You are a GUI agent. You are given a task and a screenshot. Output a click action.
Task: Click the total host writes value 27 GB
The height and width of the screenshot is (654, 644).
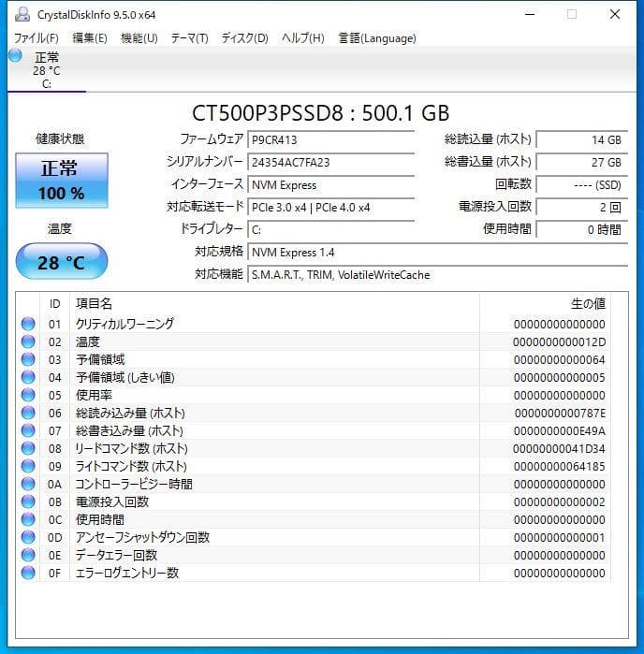(x=582, y=162)
